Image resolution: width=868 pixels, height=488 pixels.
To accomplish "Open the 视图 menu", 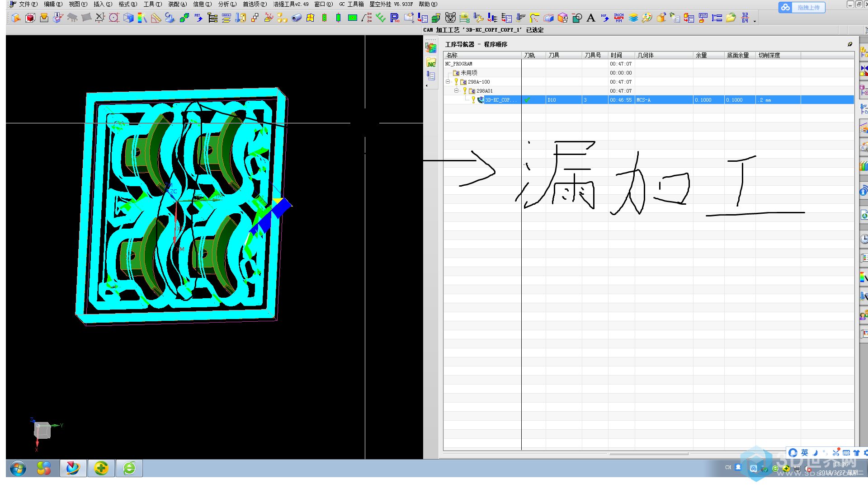I will (x=78, y=4).
